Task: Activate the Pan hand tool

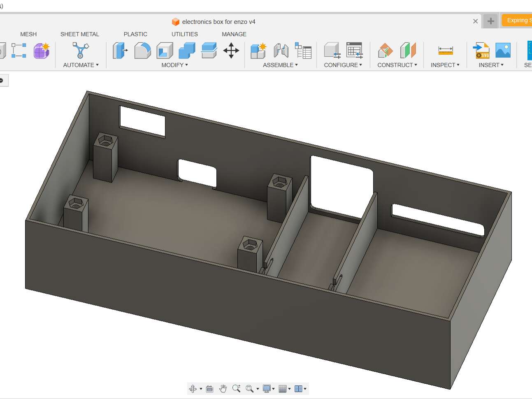Action: click(223, 389)
